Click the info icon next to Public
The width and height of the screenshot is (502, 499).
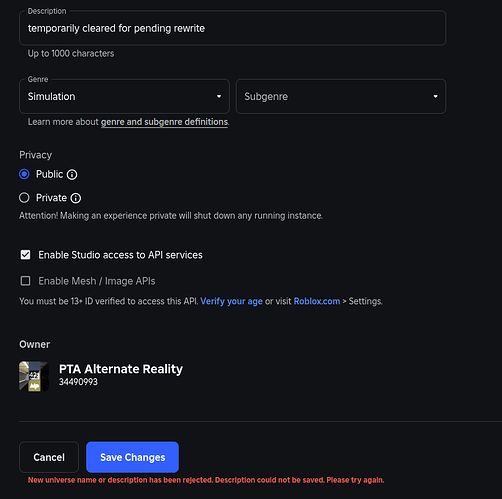[72, 174]
